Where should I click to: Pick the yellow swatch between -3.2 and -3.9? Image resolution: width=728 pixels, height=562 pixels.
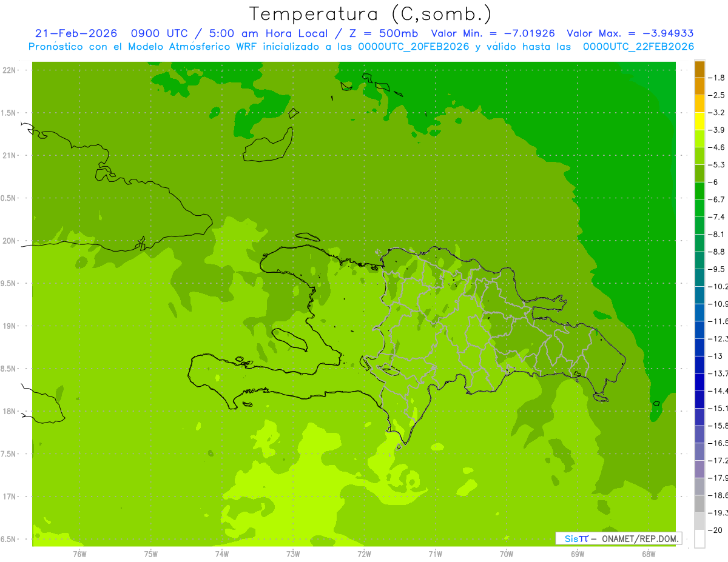click(x=699, y=121)
